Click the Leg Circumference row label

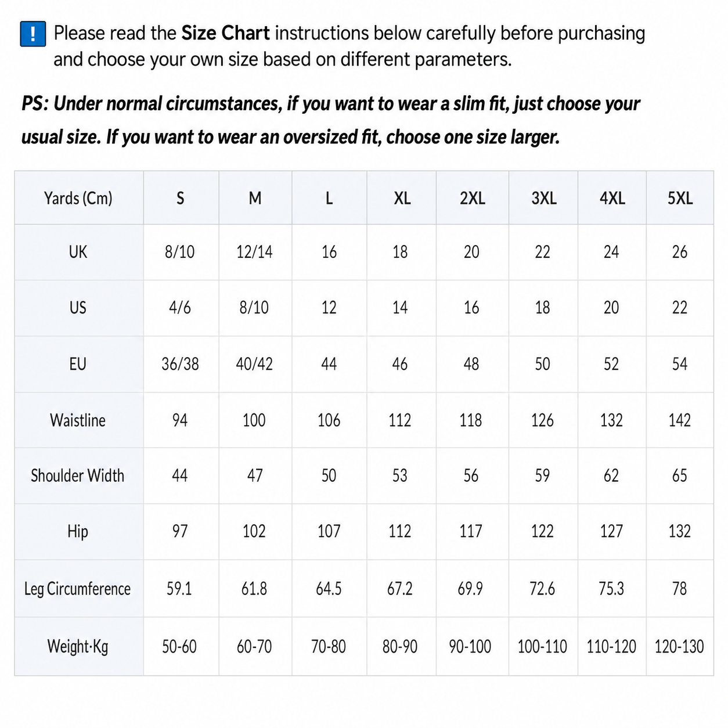78,589
